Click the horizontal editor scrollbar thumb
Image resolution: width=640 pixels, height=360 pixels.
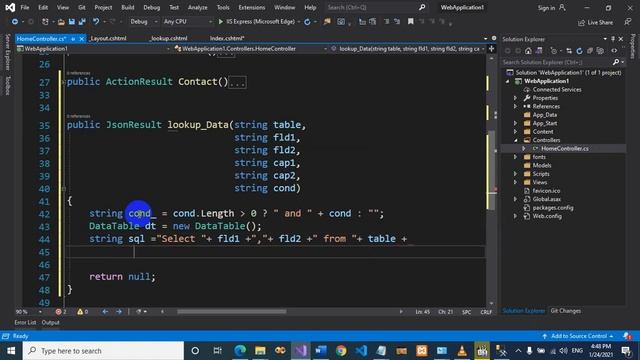tap(231, 312)
